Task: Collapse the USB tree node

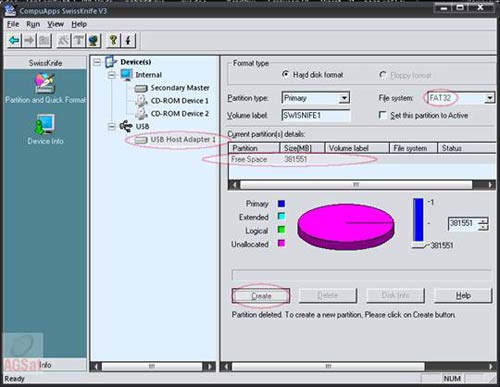Action: click(112, 126)
